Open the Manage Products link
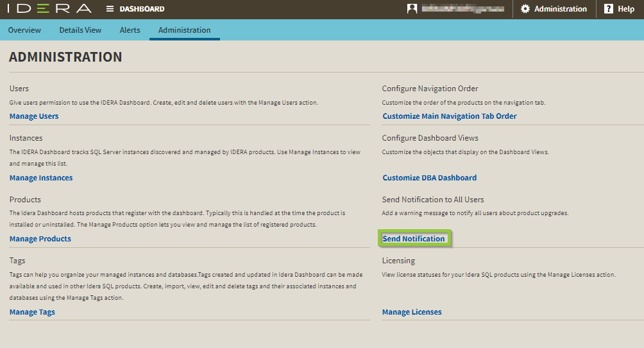Image resolution: width=644 pixels, height=348 pixels. [40, 239]
